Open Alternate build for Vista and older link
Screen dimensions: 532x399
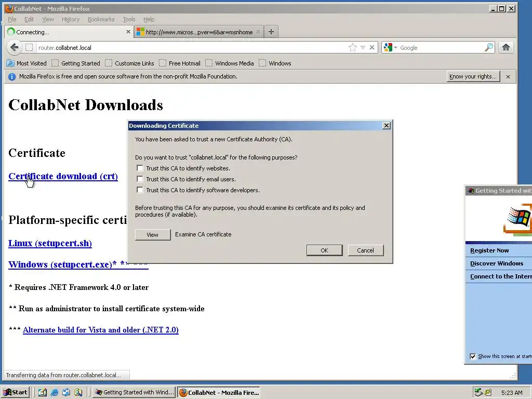pos(101,330)
